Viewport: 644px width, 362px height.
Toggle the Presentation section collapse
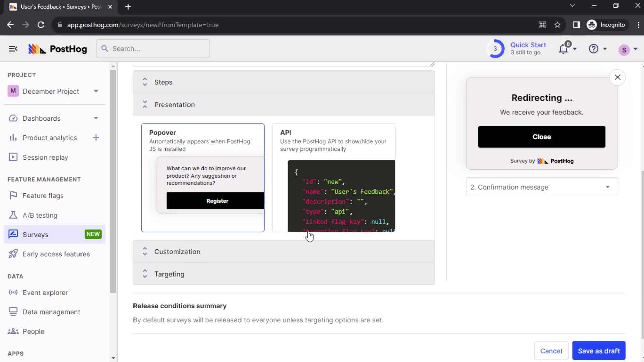tap(145, 104)
